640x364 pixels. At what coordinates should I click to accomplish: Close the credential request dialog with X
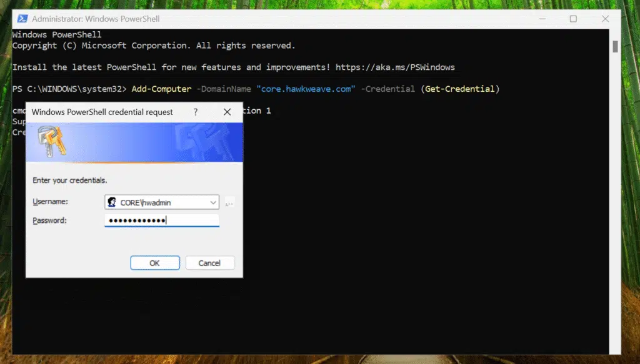[227, 112]
